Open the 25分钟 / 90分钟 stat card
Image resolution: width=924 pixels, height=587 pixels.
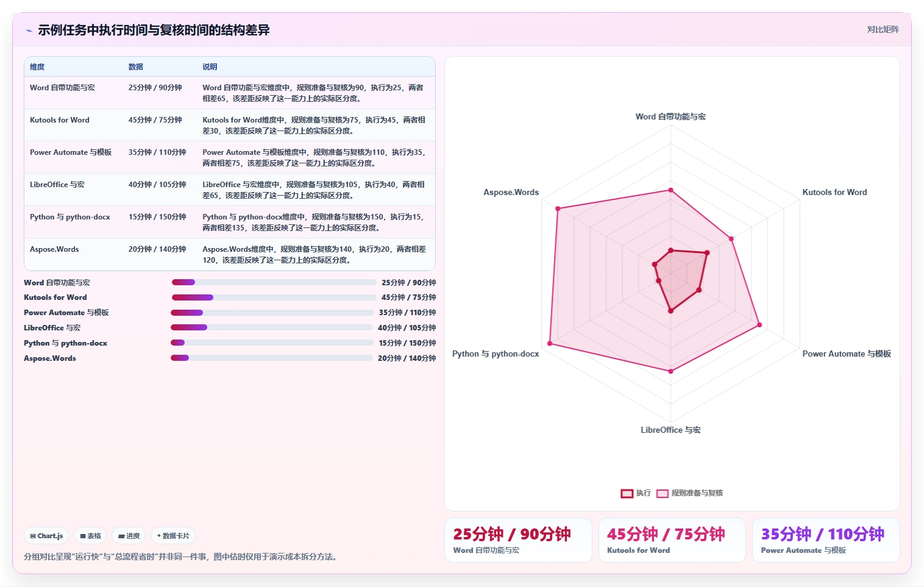pos(518,540)
